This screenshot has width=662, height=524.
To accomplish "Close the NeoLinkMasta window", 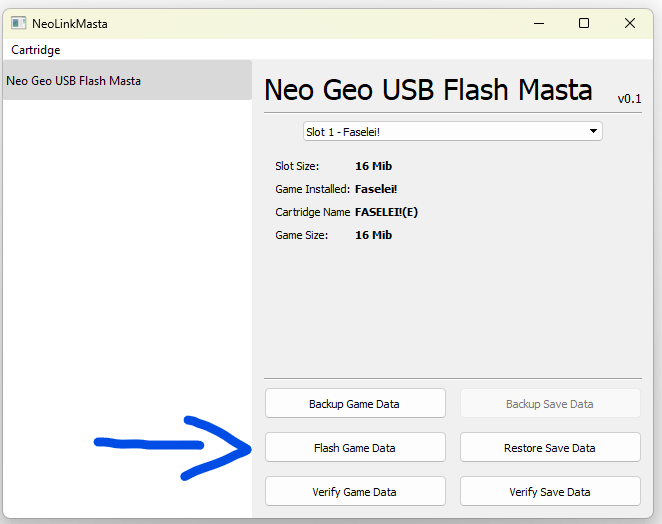I will tap(630, 23).
